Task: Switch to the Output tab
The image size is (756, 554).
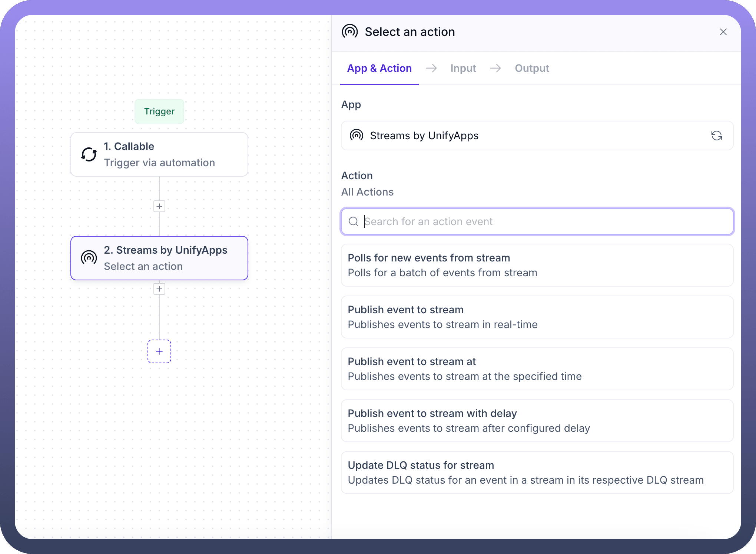Action: tap(532, 68)
